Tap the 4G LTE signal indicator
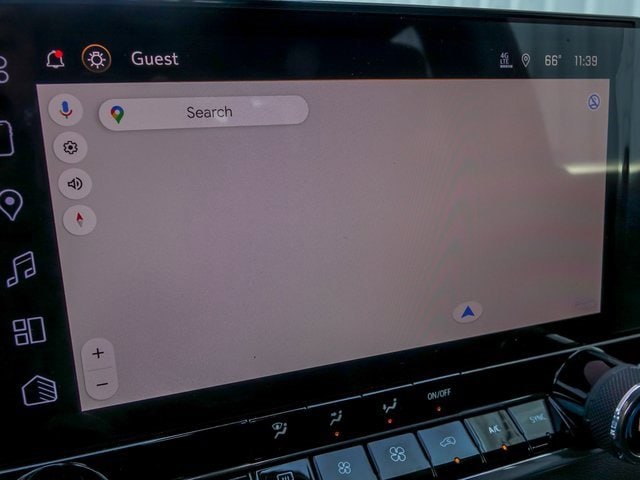The image size is (640, 480). click(505, 61)
